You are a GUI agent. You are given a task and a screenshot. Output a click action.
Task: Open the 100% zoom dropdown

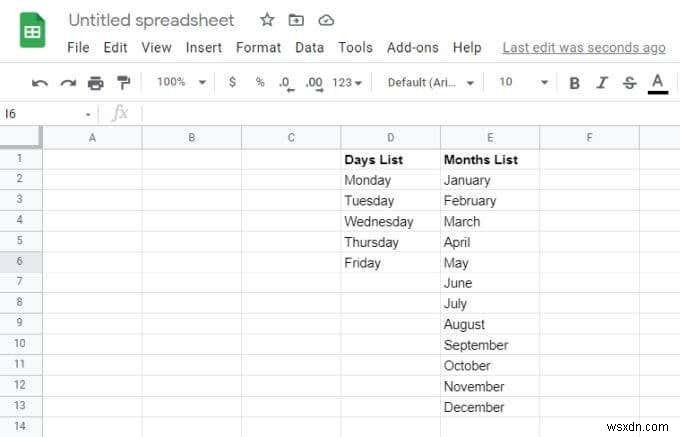coord(181,82)
